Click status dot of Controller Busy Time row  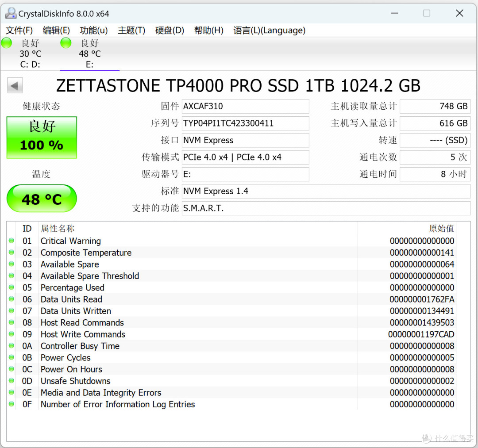click(x=12, y=346)
